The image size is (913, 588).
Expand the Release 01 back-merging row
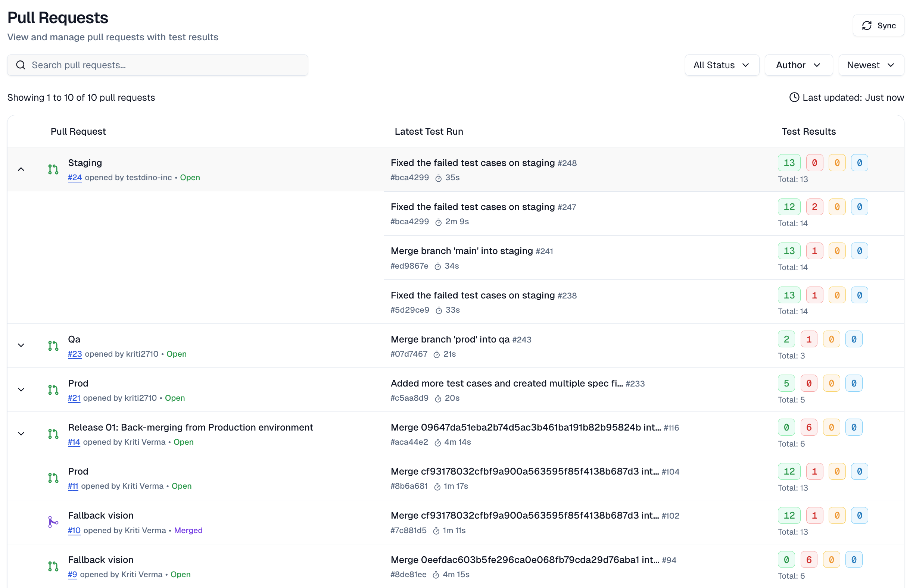21,434
